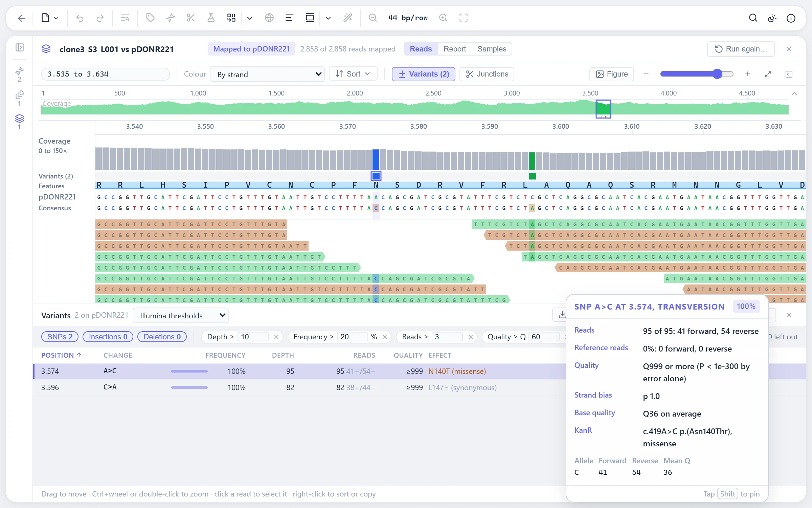Screen dimensions: 812x508
Task: Open search with the magnifier icon
Action: pos(753,18)
